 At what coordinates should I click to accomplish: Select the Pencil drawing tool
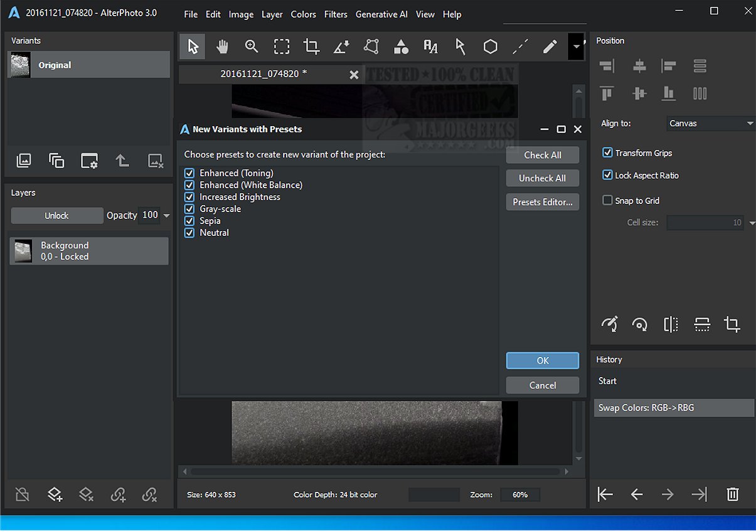click(550, 46)
